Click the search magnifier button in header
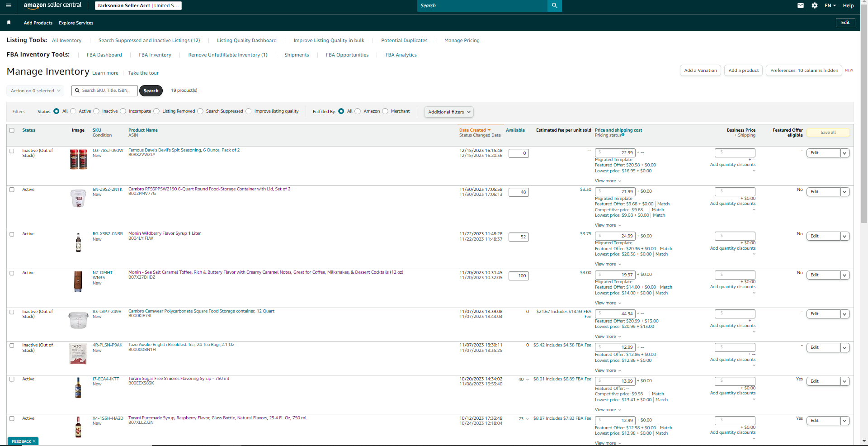 coord(554,5)
